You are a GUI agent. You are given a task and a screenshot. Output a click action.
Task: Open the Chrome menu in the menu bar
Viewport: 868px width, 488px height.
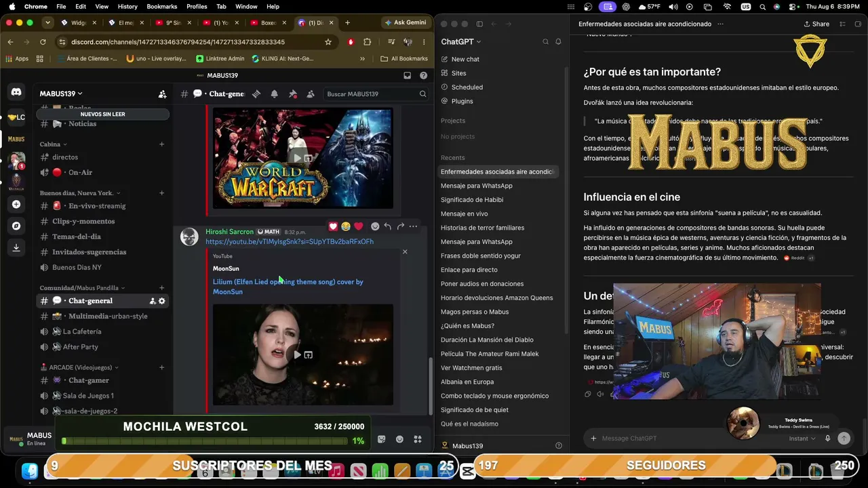click(36, 7)
